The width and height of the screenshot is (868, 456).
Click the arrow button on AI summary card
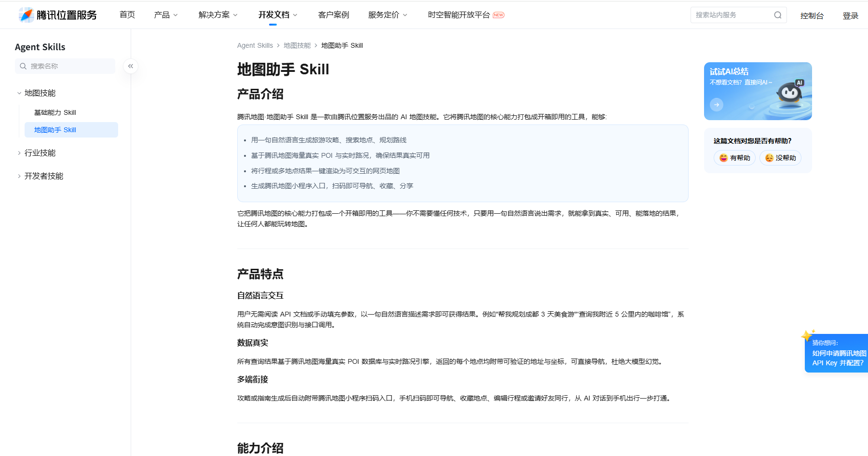(x=717, y=104)
